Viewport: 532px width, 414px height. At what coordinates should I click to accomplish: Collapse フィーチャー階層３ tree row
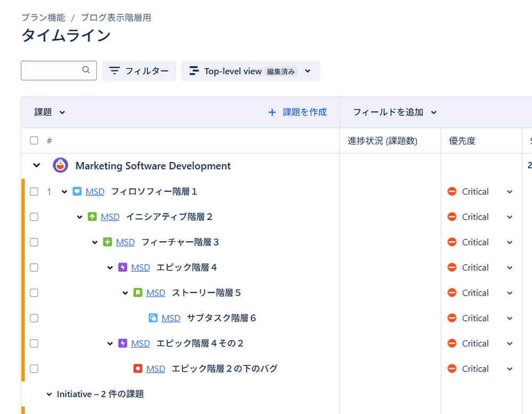coord(95,242)
